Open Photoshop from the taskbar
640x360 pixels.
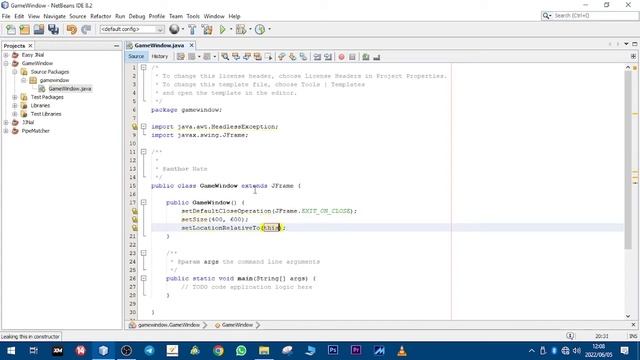pyautogui.click(x=333, y=351)
